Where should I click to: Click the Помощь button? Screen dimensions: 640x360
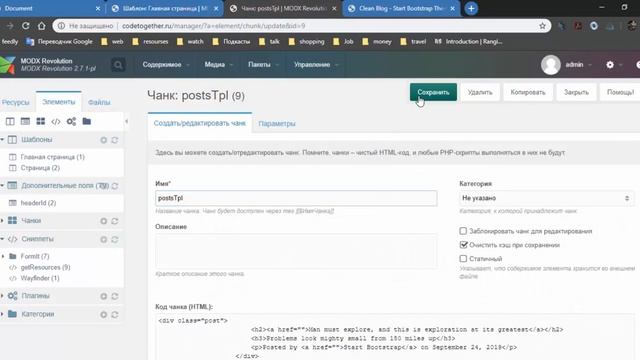[x=620, y=92]
